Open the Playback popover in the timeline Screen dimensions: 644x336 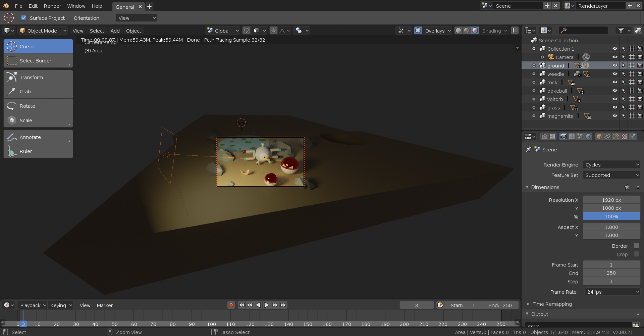click(33, 305)
